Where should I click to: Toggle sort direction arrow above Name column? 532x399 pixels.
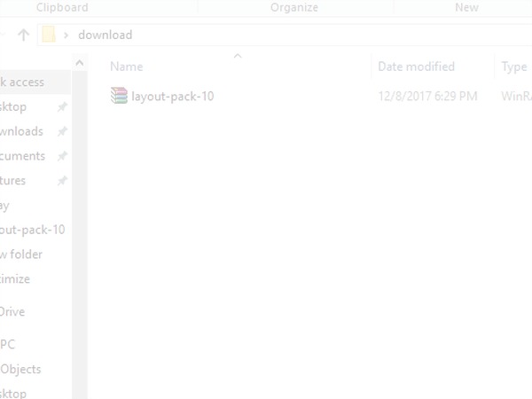tap(238, 56)
